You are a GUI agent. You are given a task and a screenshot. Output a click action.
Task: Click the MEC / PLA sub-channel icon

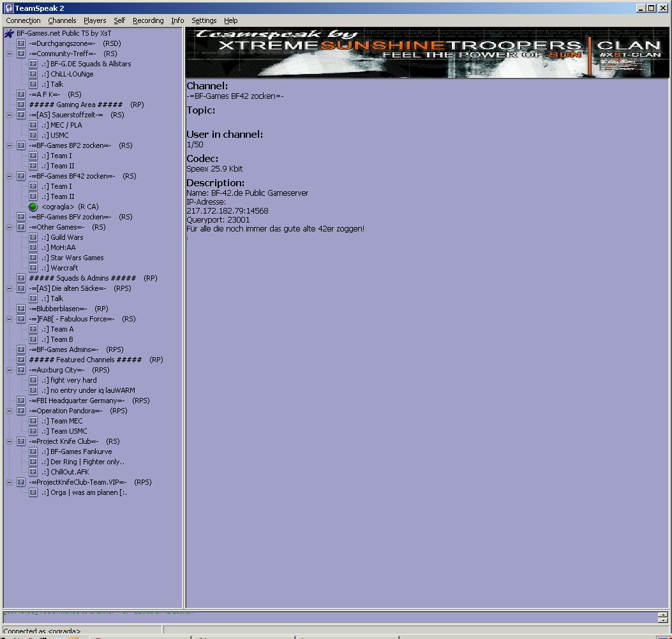(x=33, y=125)
